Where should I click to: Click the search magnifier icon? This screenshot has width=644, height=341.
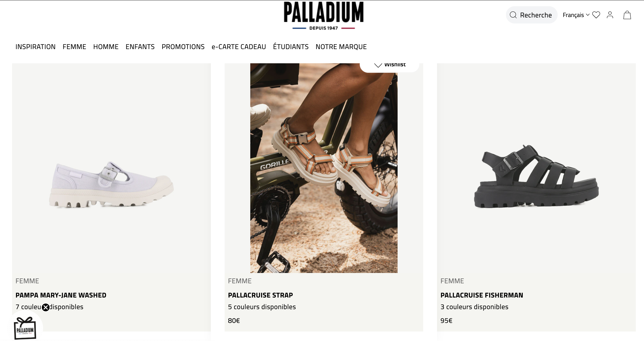[513, 15]
